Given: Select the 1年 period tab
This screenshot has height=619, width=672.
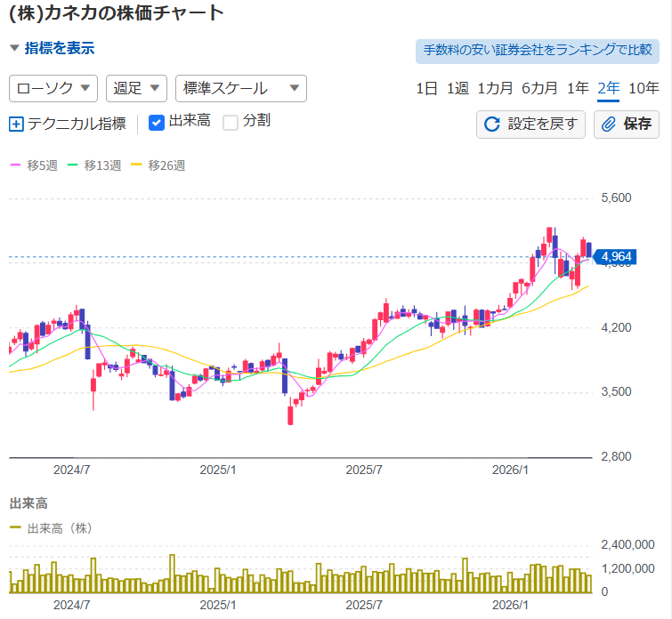Looking at the screenshot, I should click(578, 88).
